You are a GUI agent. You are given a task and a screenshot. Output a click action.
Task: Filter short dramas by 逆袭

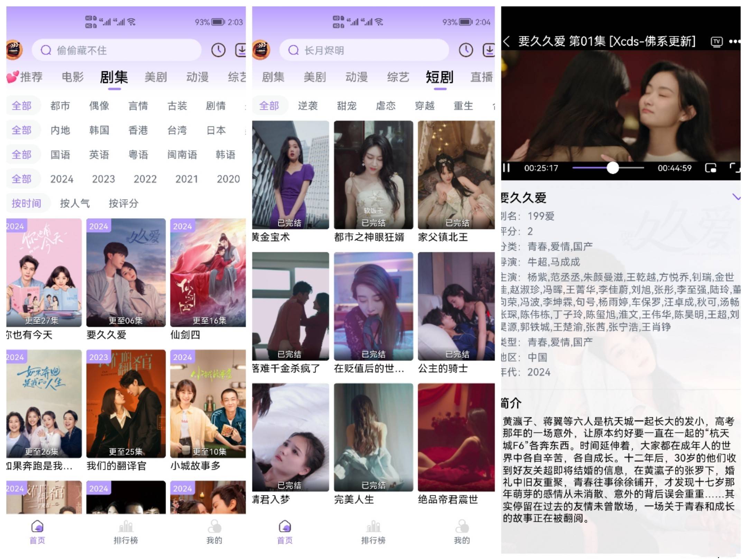(x=308, y=106)
